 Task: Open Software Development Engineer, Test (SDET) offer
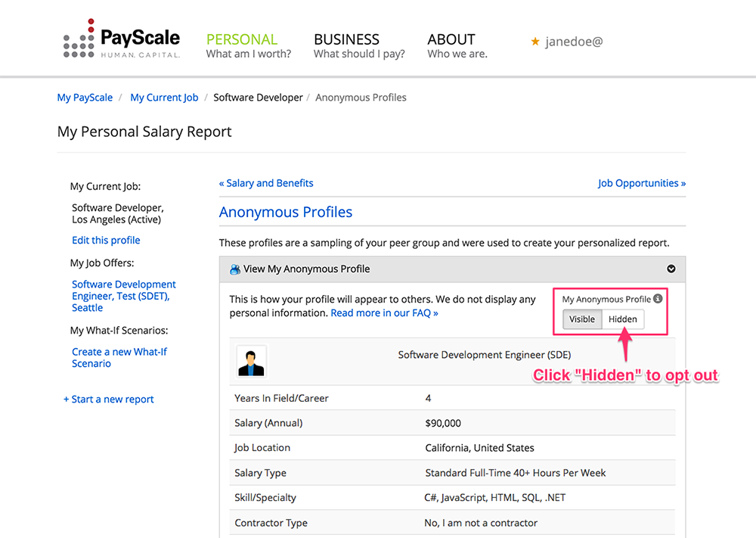coord(124,296)
